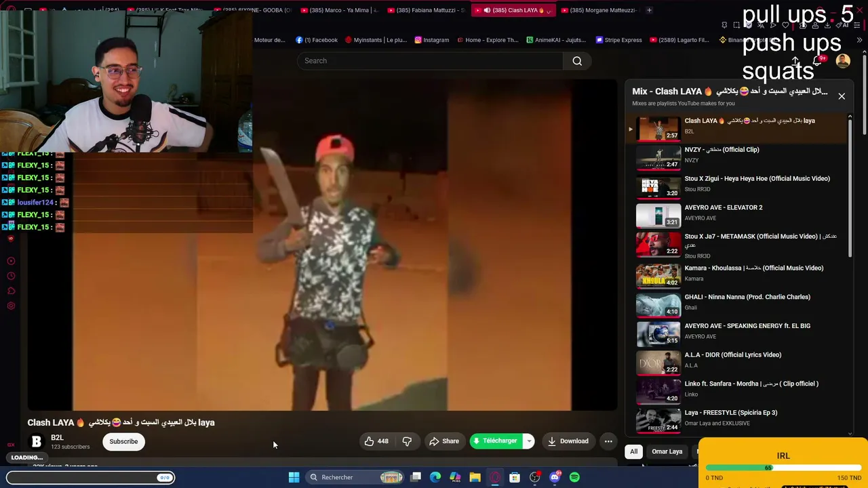868x488 pixels.
Task: Open the Stripe Express bookmark
Action: pyautogui.click(x=618, y=40)
